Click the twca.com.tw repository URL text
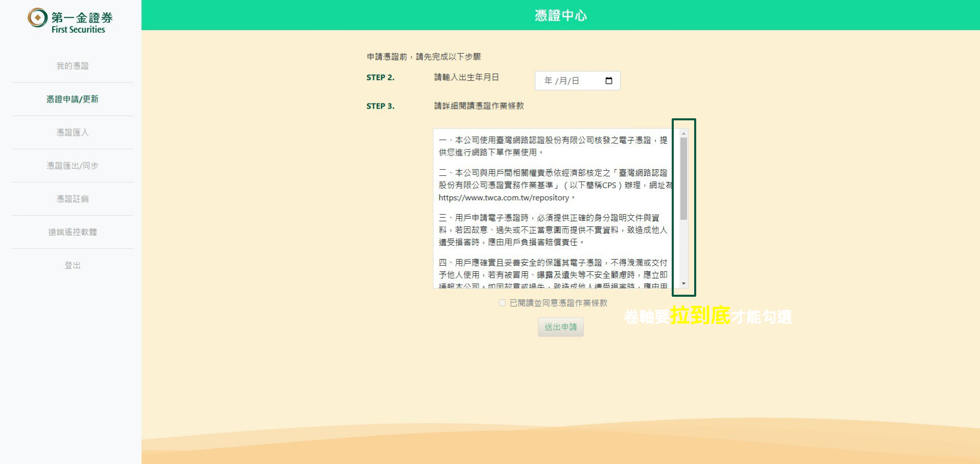Viewport: 980px width, 464px height. [503, 198]
